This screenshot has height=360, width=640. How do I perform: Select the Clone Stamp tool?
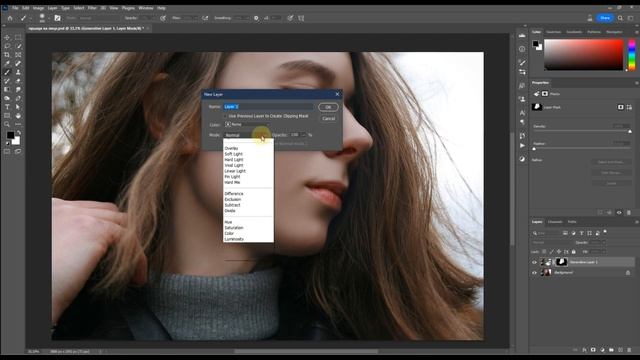[x=18, y=72]
